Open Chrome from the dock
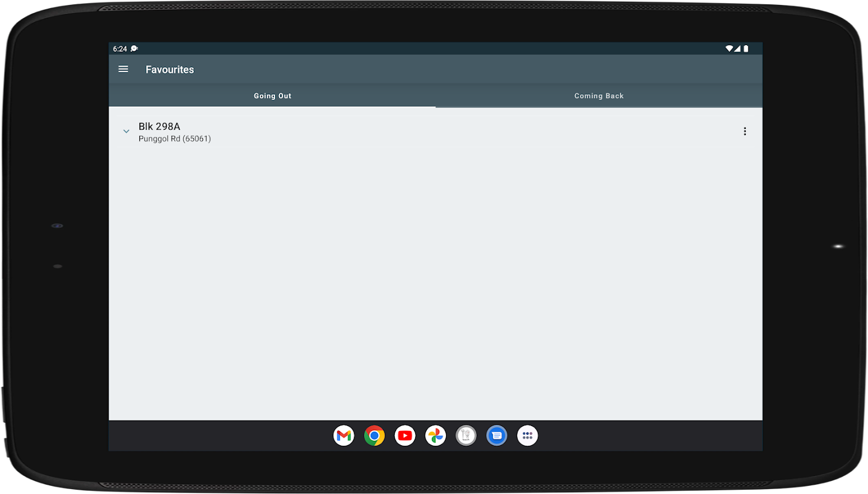This screenshot has height=494, width=868. (374, 436)
